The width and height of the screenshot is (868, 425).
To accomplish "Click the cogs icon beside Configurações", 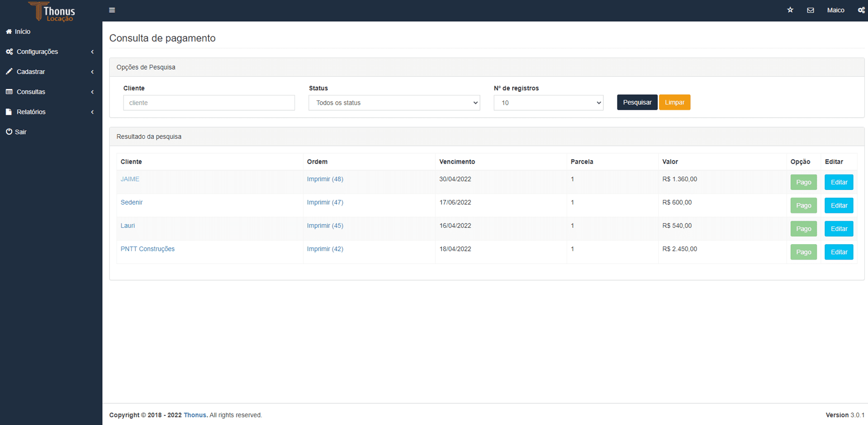I will [x=9, y=52].
